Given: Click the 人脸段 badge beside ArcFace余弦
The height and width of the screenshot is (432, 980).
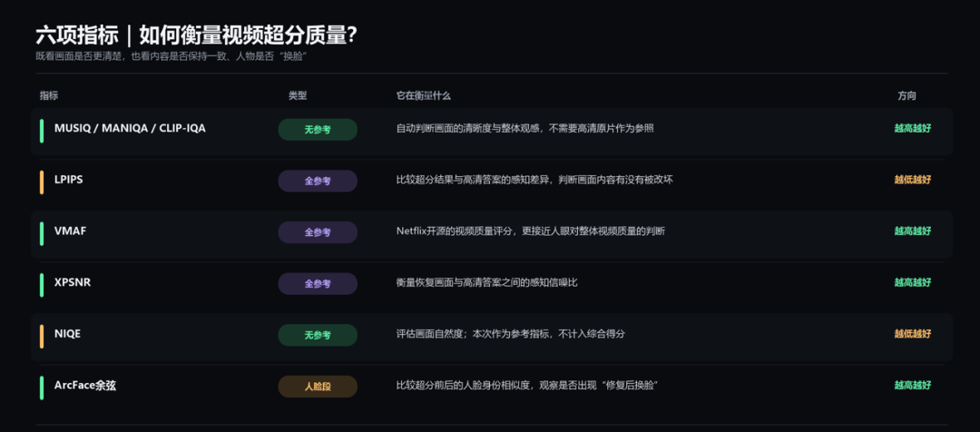Looking at the screenshot, I should tap(318, 387).
